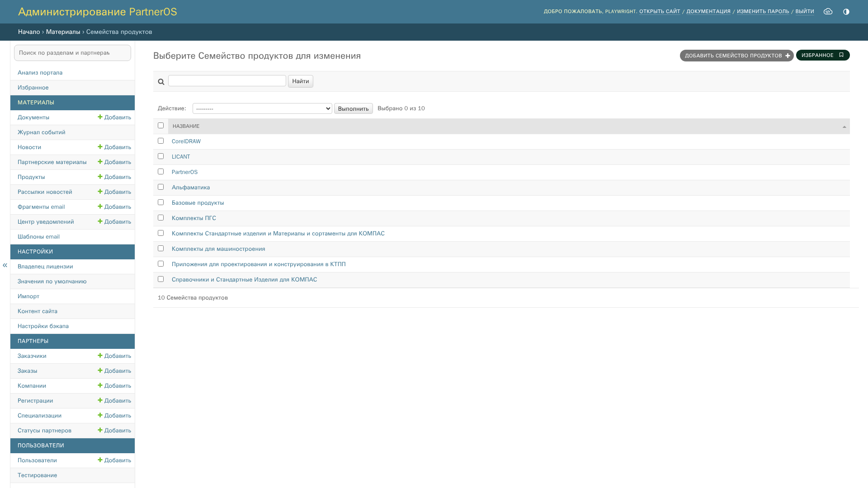Sort by Название column arrow
The height and width of the screenshot is (488, 868).
[844, 127]
